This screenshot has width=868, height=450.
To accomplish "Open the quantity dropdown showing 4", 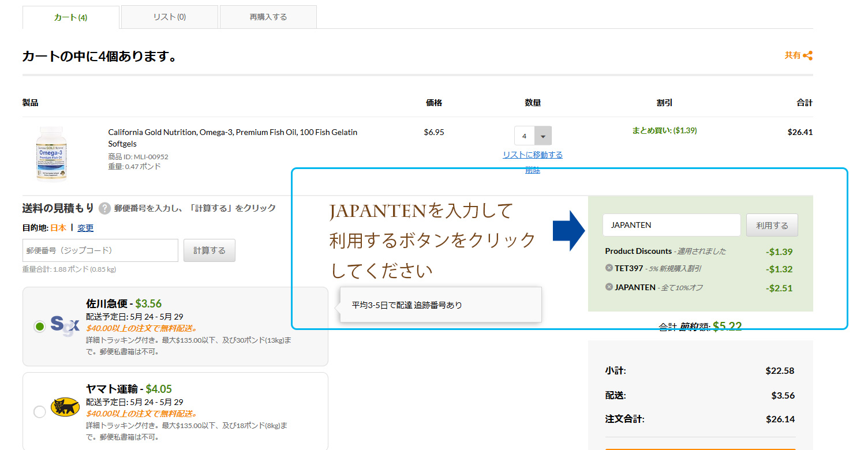I will click(533, 136).
